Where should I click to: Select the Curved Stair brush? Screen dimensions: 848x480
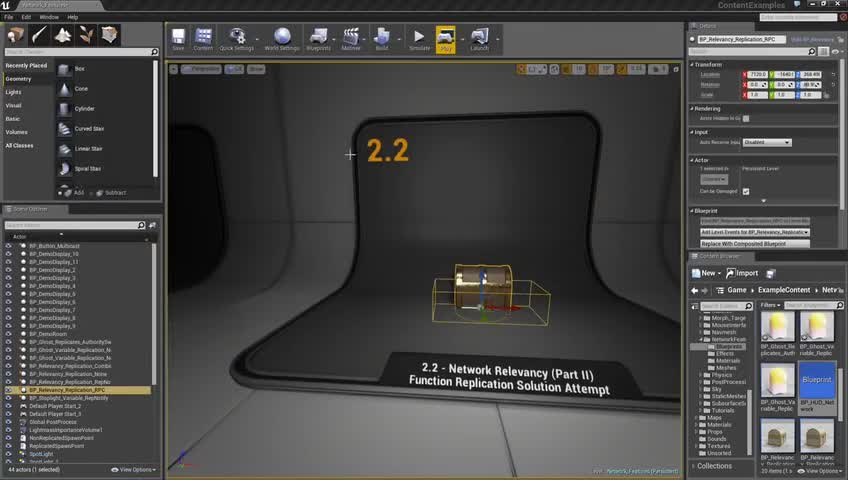point(104,129)
